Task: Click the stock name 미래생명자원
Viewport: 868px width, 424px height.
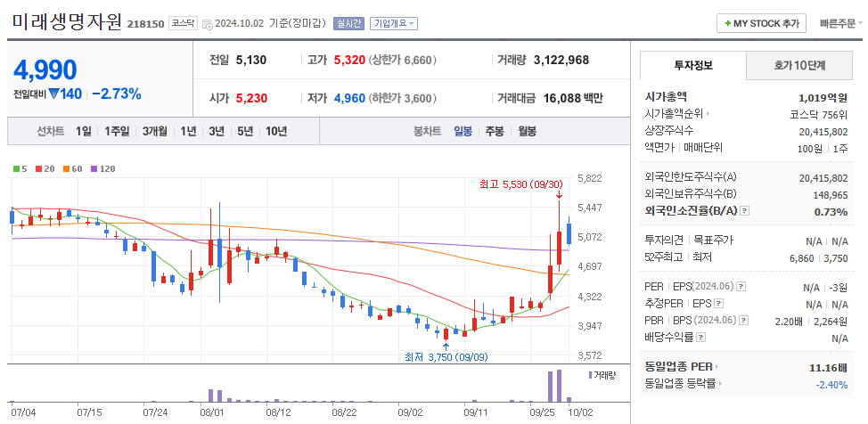Action: pyautogui.click(x=67, y=21)
